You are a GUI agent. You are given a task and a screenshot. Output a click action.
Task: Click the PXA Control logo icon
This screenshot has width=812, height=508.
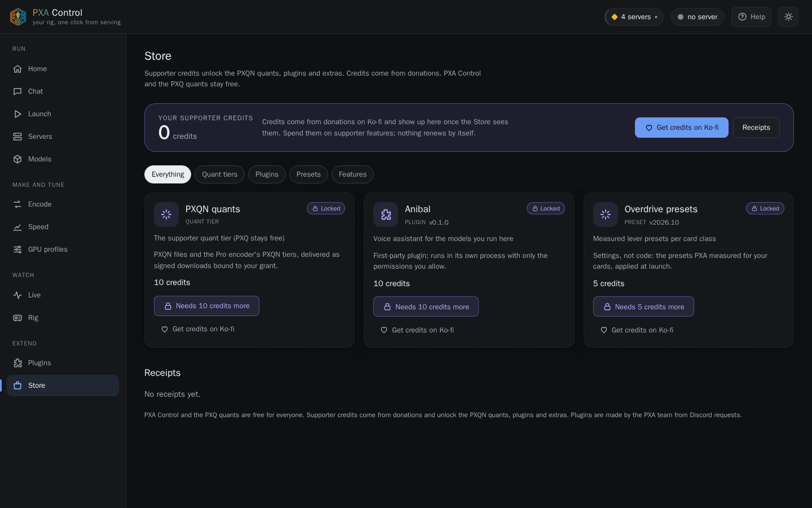pos(18,17)
